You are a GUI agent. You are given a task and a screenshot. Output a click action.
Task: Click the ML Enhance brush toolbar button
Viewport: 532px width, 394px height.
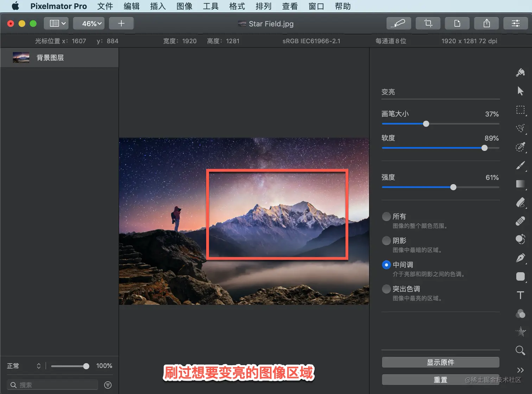[x=398, y=24]
